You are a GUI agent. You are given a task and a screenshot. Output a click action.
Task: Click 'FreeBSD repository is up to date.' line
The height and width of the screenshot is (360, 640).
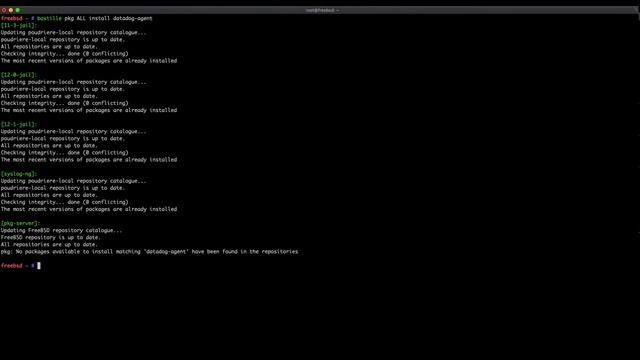click(51, 238)
